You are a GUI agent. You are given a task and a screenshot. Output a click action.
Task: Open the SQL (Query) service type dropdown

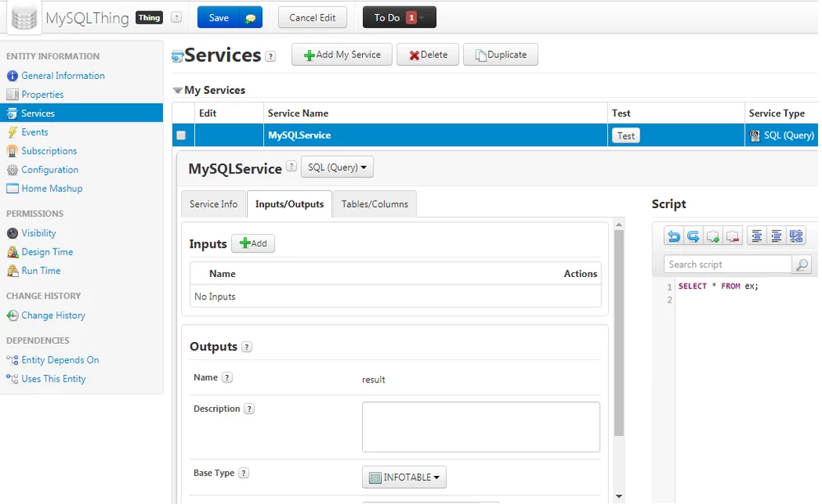[337, 167]
